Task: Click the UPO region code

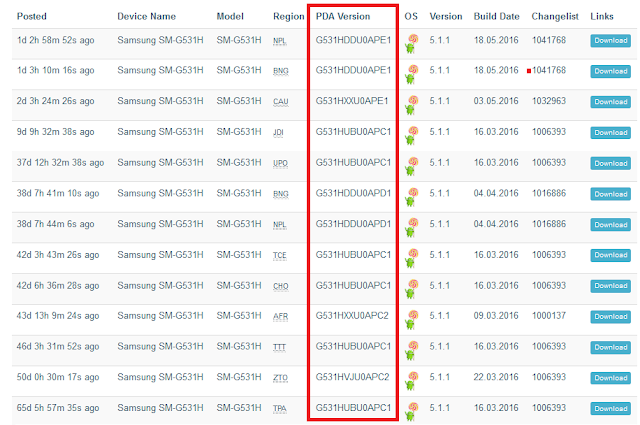Action: (280, 163)
